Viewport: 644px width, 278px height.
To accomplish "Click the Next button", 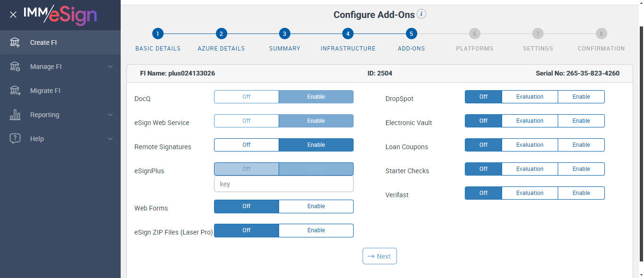I will [380, 256].
